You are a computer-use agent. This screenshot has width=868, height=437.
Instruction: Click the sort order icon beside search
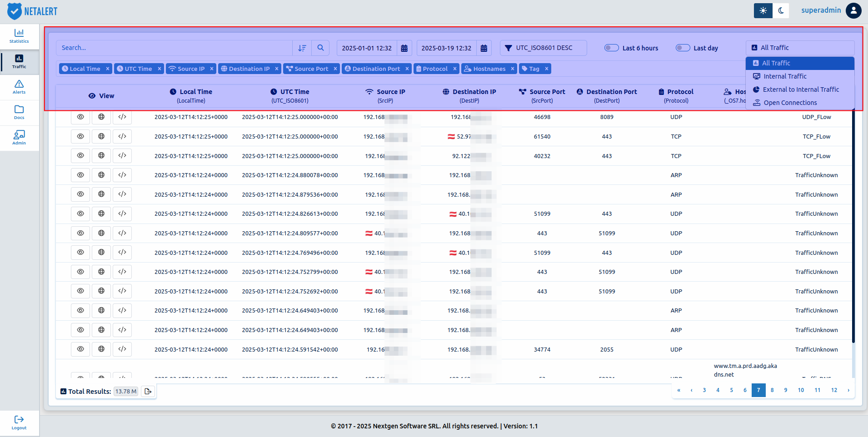click(302, 48)
